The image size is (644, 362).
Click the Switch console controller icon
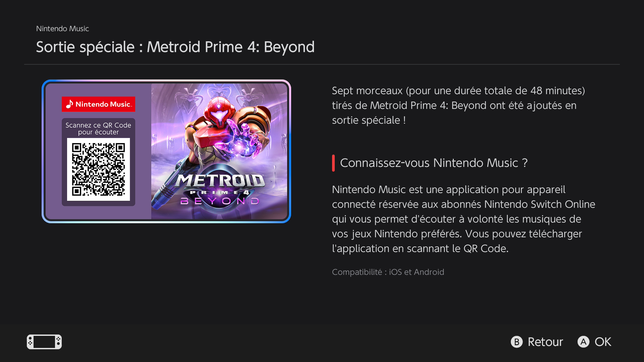(x=44, y=342)
